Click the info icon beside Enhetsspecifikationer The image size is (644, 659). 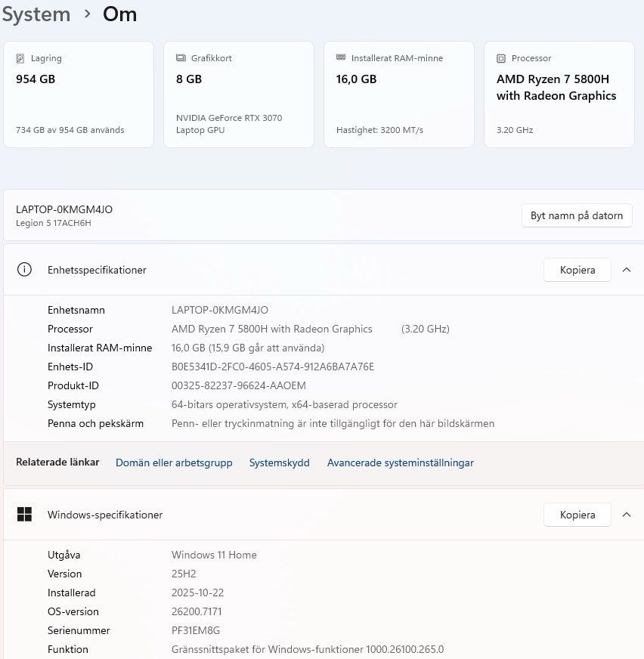[24, 270]
